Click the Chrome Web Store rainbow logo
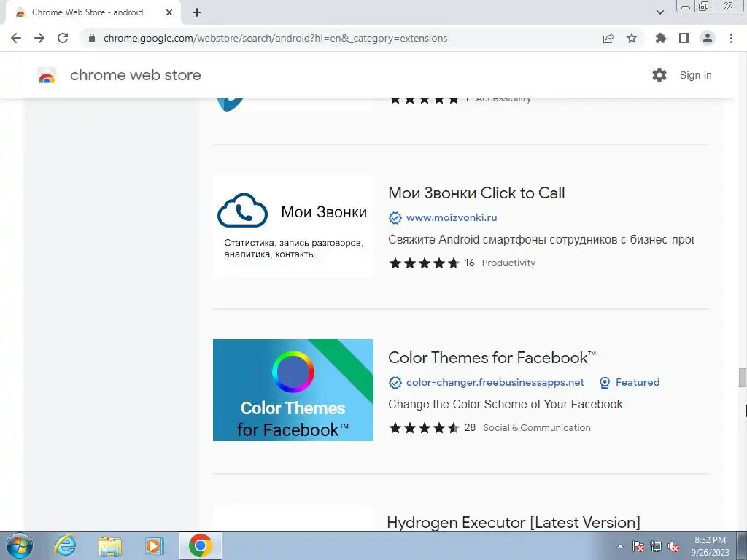This screenshot has height=560, width=747. pyautogui.click(x=47, y=76)
